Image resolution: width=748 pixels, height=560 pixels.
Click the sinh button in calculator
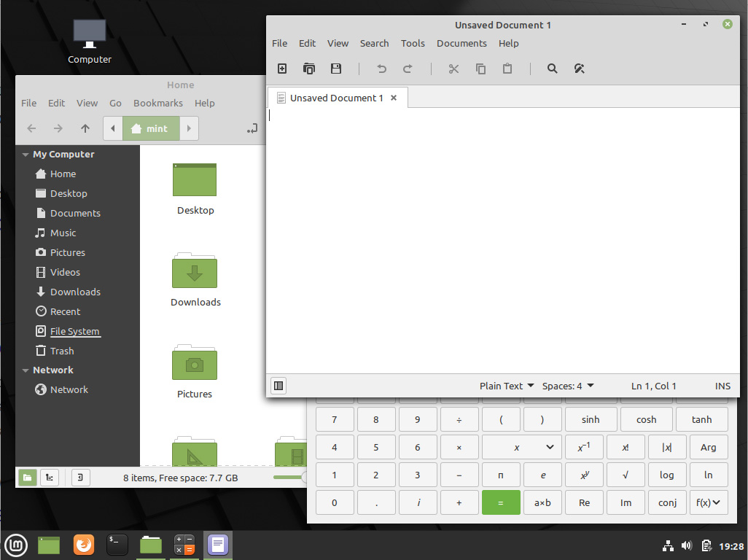coord(591,420)
